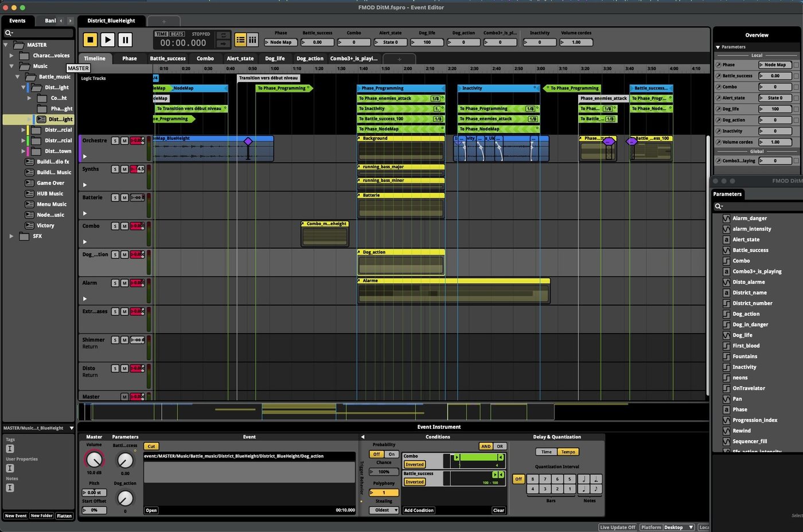The width and height of the screenshot is (803, 532).
Task: Select the Game Over event in the tree
Action: click(50, 183)
